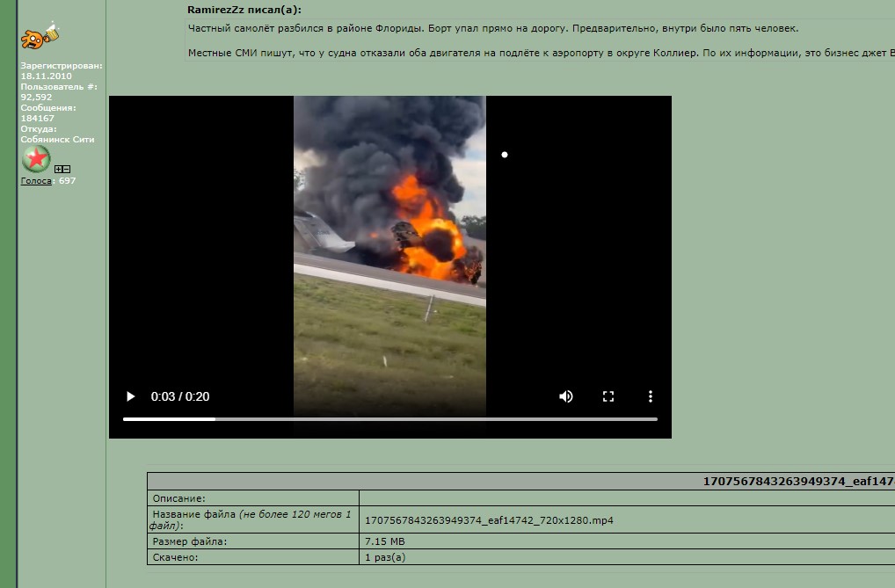Click the location text Собянинск Сити
This screenshot has height=588, width=895.
pyautogui.click(x=58, y=139)
